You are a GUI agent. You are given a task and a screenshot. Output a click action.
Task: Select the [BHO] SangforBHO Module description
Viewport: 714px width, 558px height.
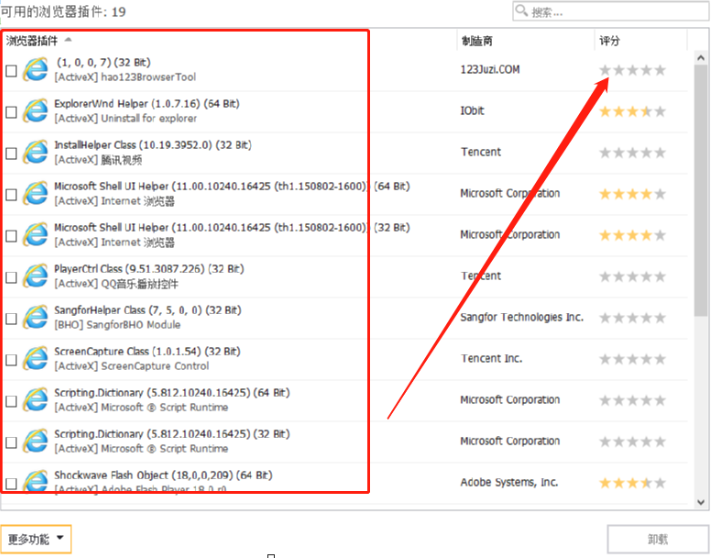pos(117,325)
